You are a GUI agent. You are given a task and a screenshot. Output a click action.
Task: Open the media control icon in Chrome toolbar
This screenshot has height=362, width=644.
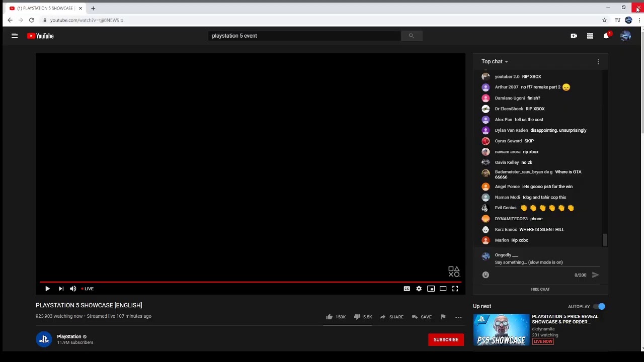617,20
